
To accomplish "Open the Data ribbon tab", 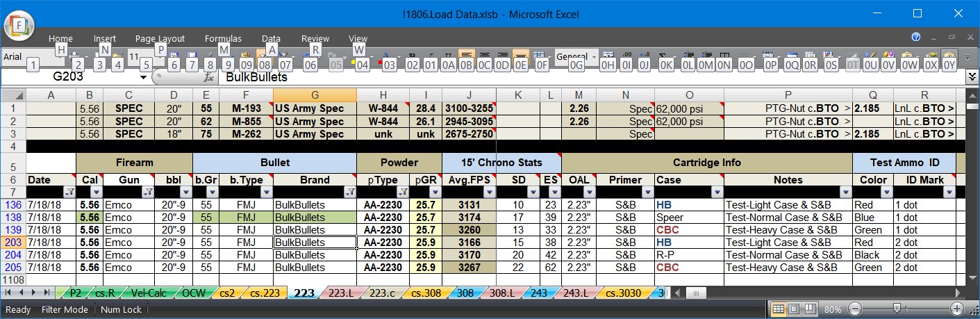I will click(x=271, y=39).
